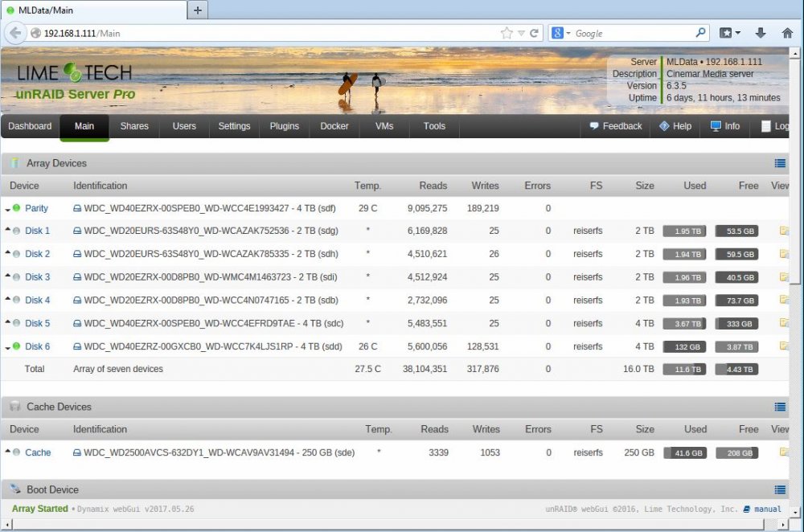This screenshot has height=532, width=804.
Task: Switch to the Docker tab
Action: pos(334,126)
